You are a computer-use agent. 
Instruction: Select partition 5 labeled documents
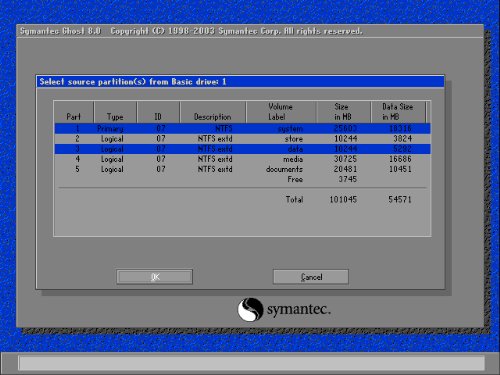243,169
